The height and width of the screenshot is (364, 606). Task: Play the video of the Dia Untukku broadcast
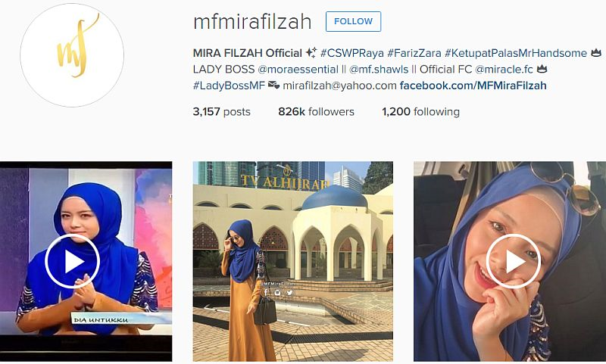[72, 261]
